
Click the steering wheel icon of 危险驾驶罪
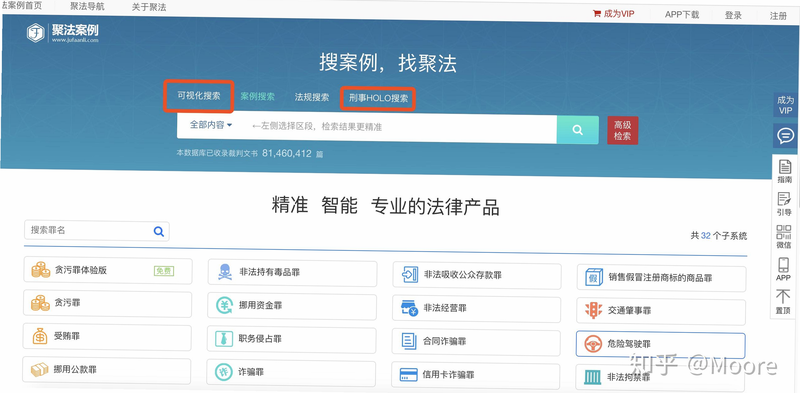593,345
